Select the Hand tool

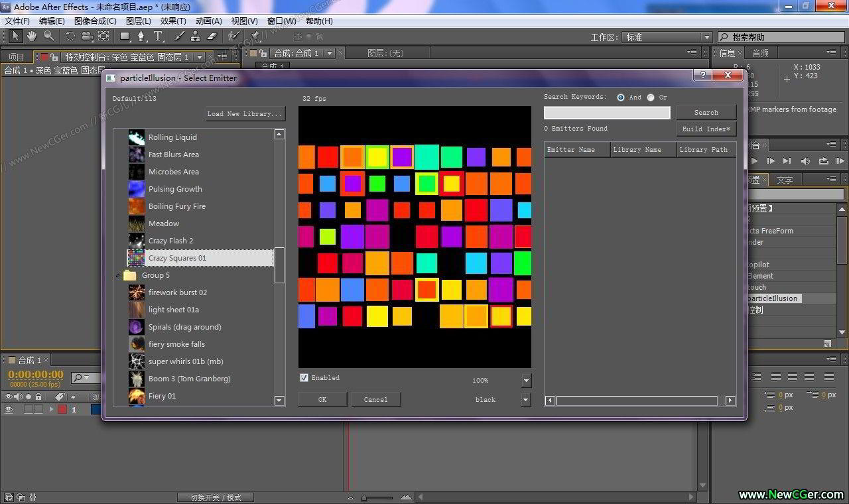(x=32, y=36)
